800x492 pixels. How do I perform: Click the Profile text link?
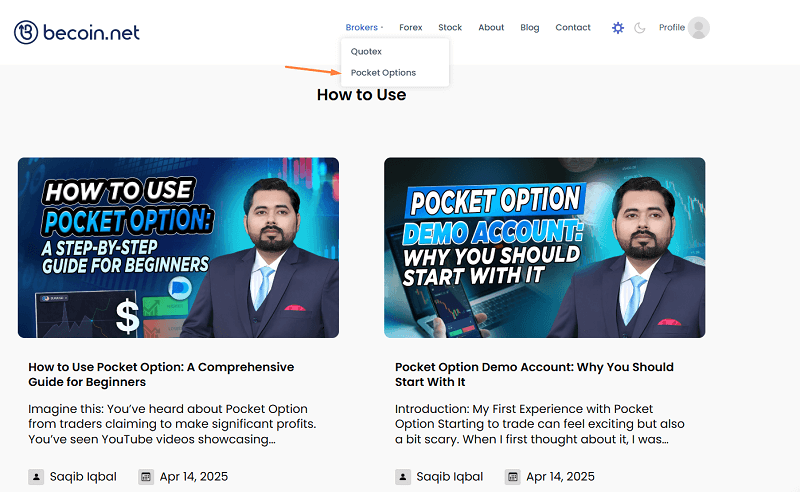(671, 28)
